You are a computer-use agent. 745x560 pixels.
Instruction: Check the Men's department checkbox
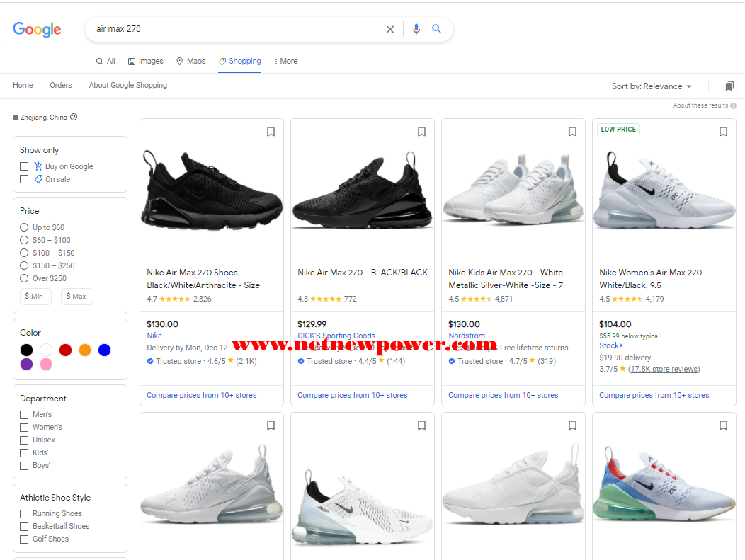click(x=24, y=415)
